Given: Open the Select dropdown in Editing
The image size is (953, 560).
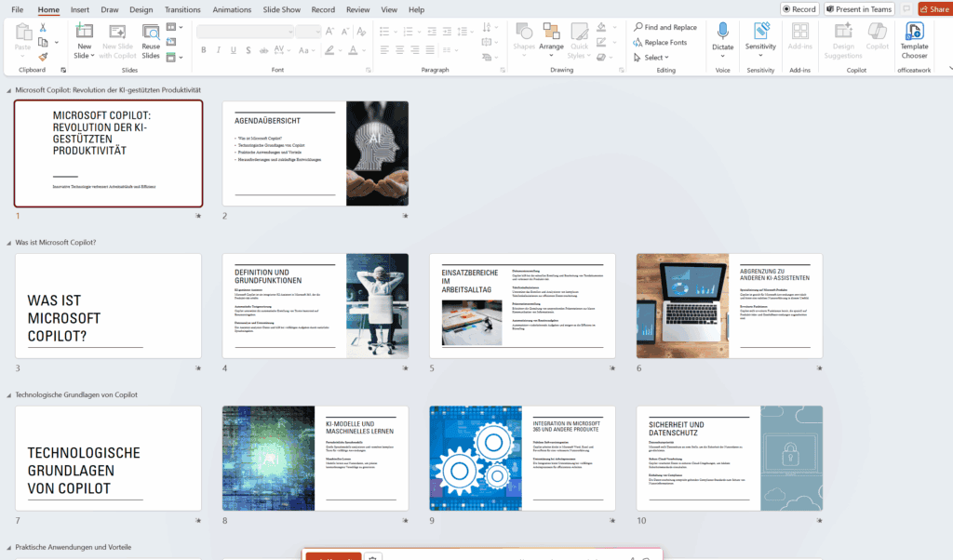Looking at the screenshot, I should (x=651, y=57).
